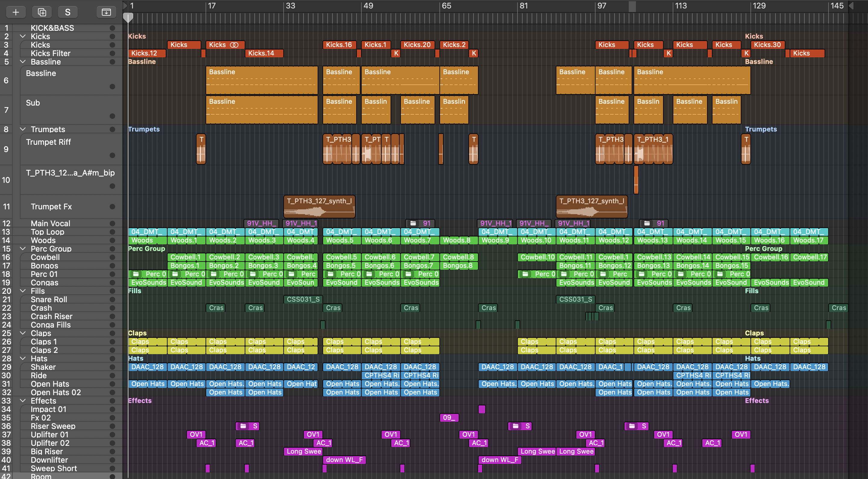This screenshot has height=479, width=868.
Task: Collapse the Hats group chevron
Action: pos(23,359)
